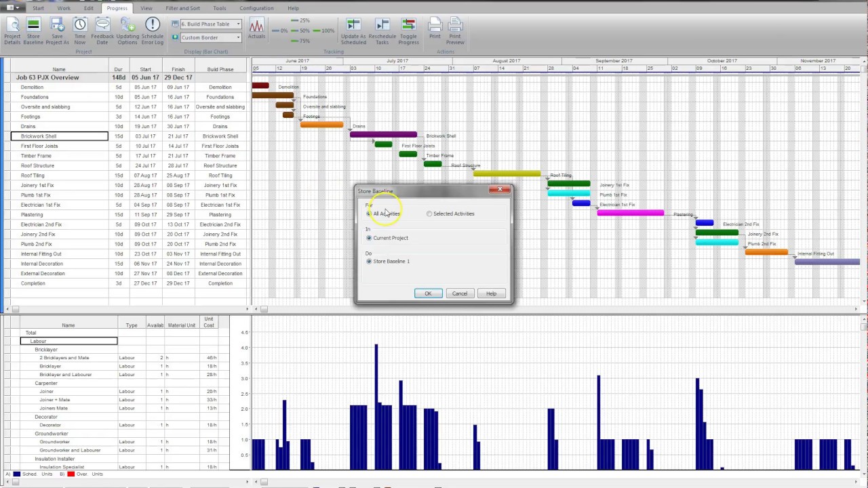Select the Total row in resource panel

(x=31, y=333)
